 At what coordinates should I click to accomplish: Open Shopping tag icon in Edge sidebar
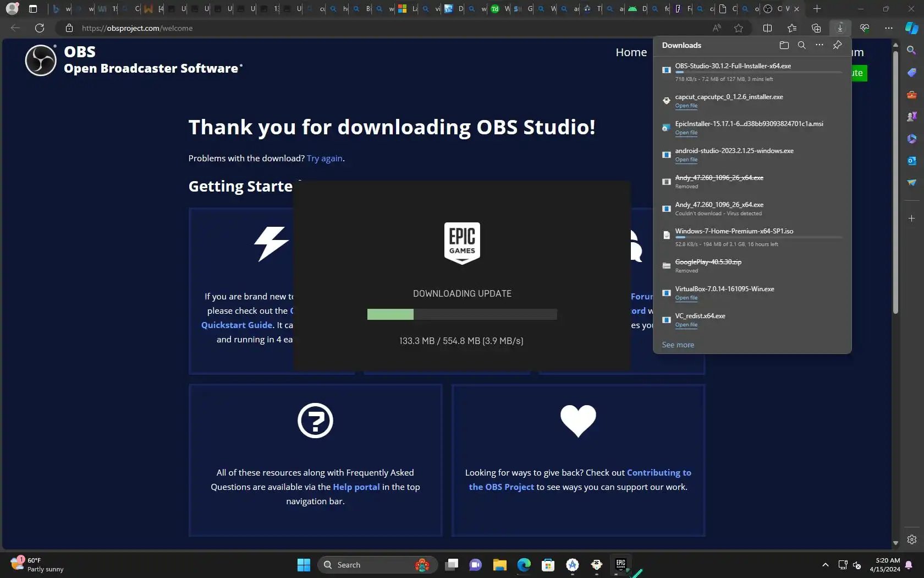click(912, 73)
